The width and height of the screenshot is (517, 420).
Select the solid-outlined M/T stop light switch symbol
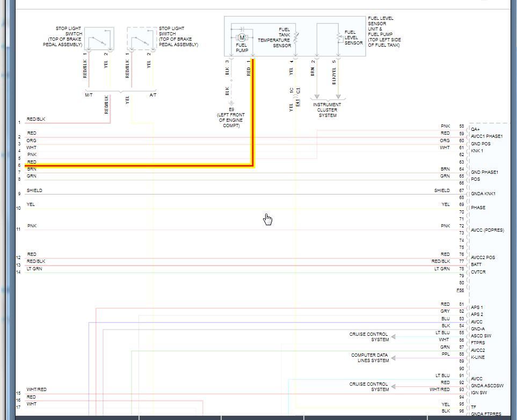[x=98, y=39]
